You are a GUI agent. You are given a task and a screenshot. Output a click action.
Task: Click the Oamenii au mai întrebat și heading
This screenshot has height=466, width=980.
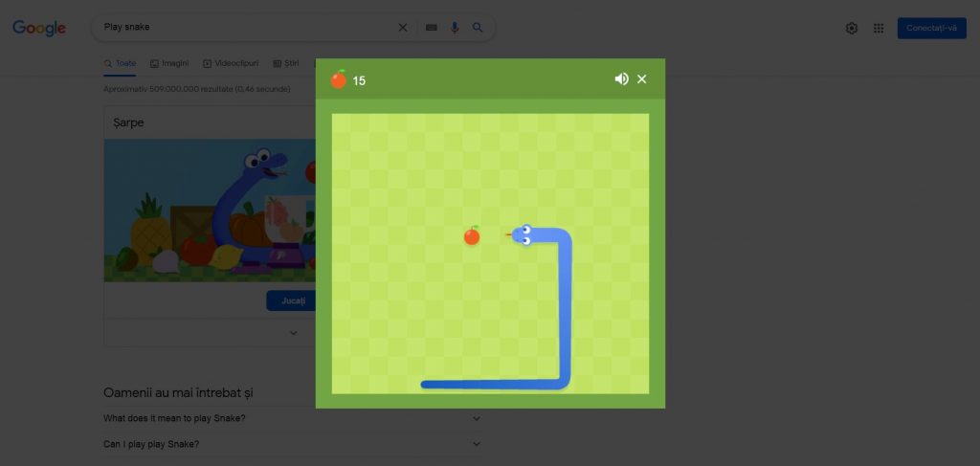coord(178,393)
